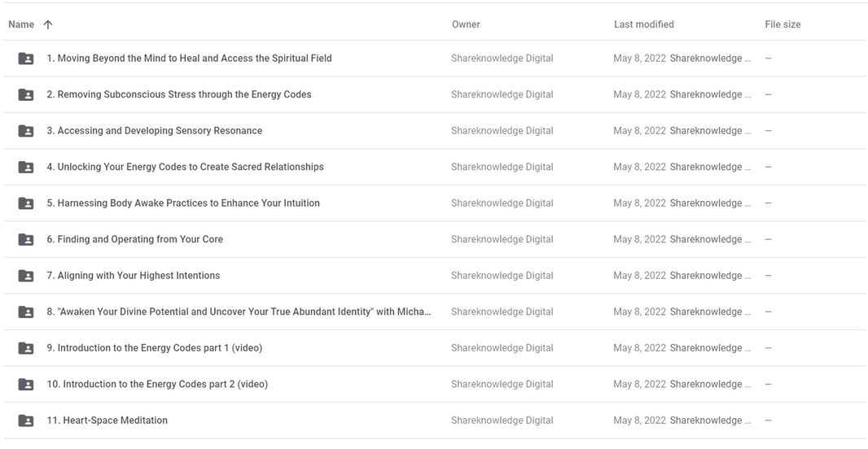868x449 pixels.
Task: Sort list by Last modified column
Action: (x=643, y=24)
